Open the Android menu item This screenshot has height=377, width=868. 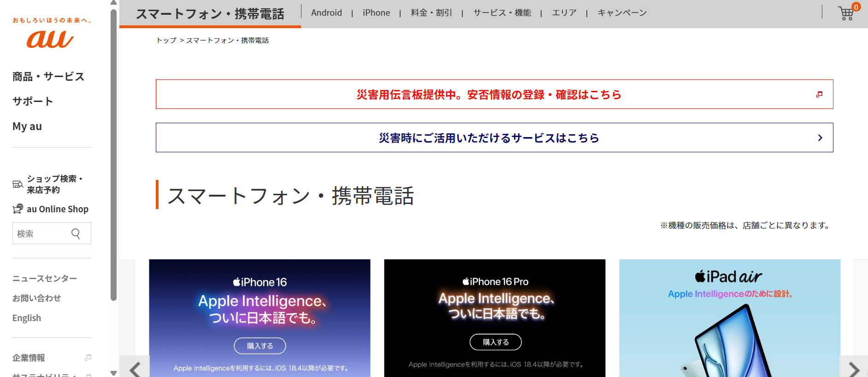pos(326,13)
